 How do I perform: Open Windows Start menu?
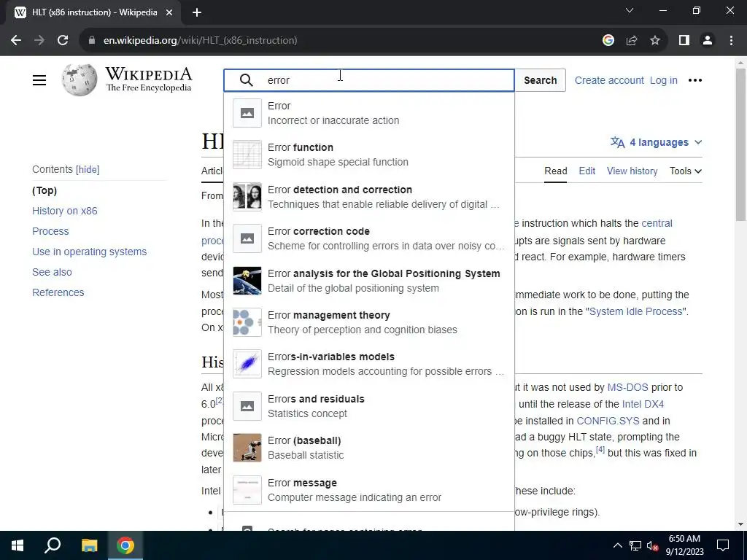pyautogui.click(x=18, y=545)
